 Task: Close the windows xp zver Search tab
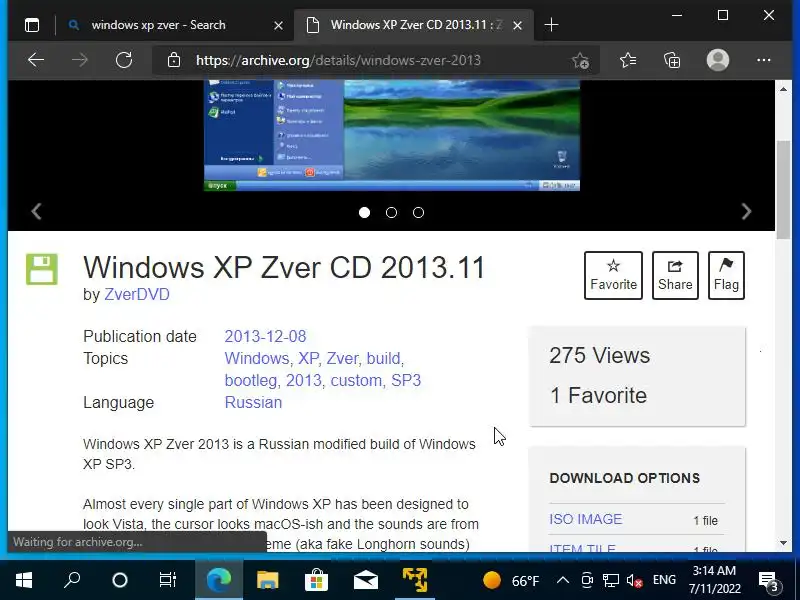click(279, 26)
